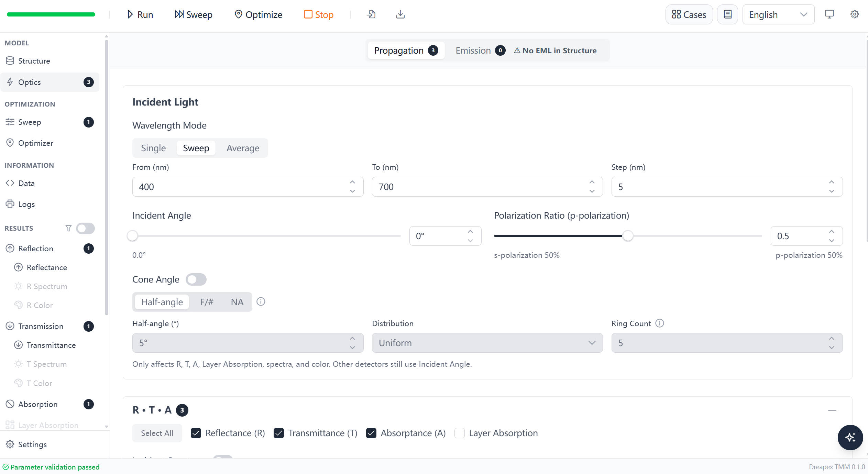
Task: Click the Data code brackets icon
Action: (10, 183)
